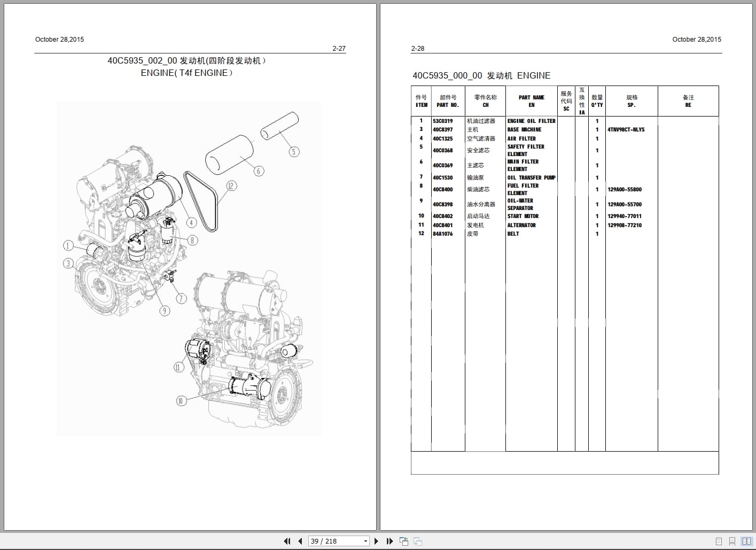756x550 pixels.
Task: Click the RE remarks column header
Action: (688, 102)
